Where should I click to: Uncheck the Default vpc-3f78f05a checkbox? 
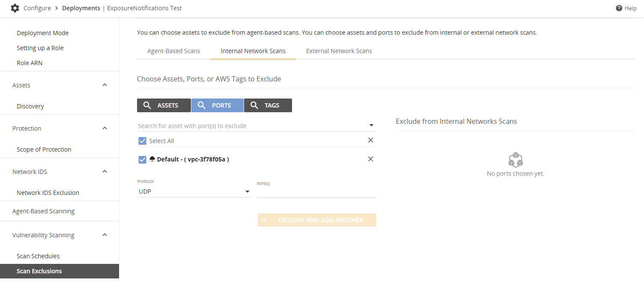click(143, 159)
